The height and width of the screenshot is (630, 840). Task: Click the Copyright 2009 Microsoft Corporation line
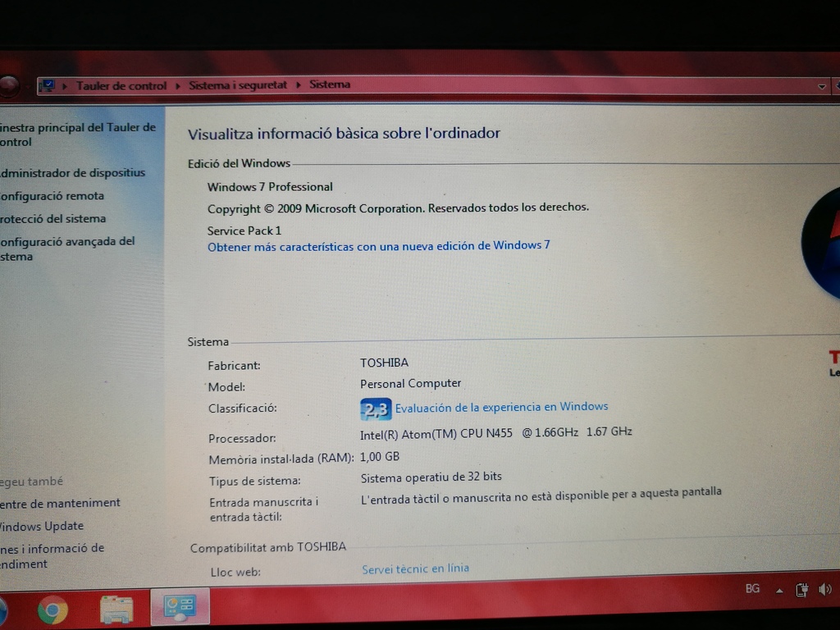(x=398, y=208)
